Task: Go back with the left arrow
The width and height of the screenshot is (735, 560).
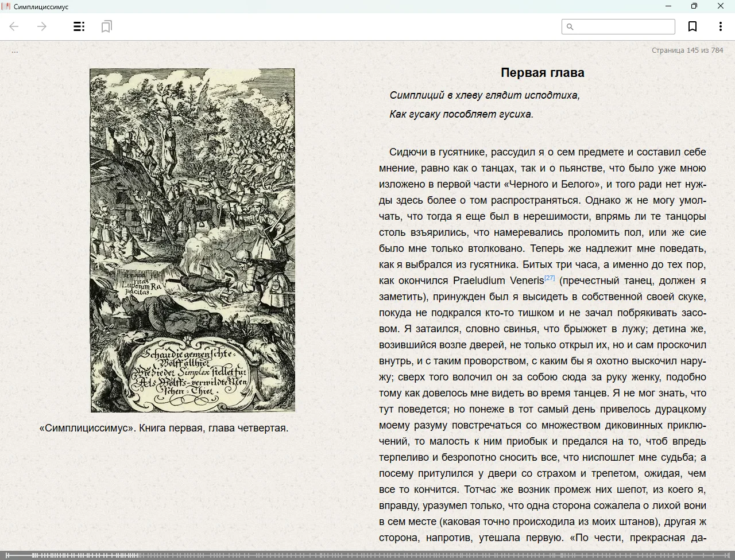Action: point(14,26)
